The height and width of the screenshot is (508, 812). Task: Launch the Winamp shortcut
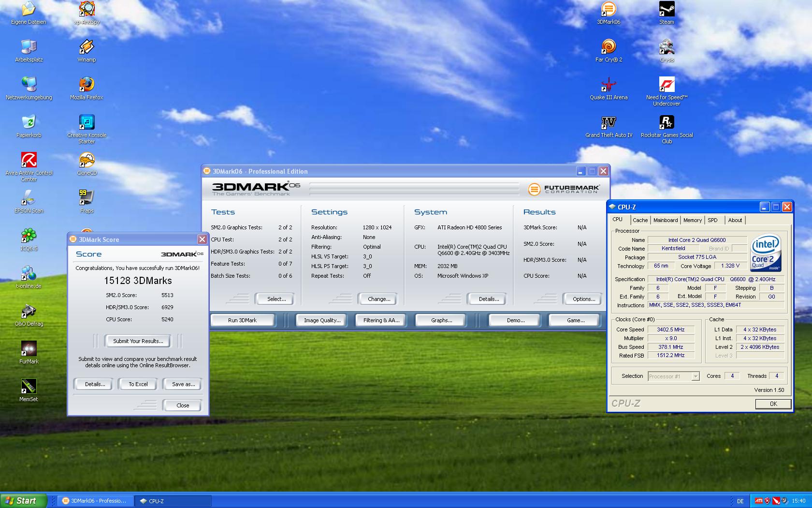pyautogui.click(x=87, y=51)
